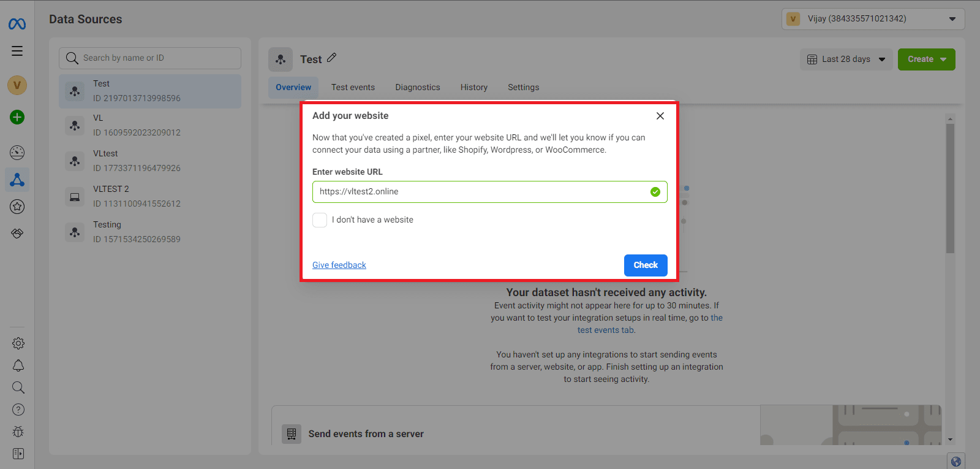Click the pencil icon to rename Test

[332, 58]
